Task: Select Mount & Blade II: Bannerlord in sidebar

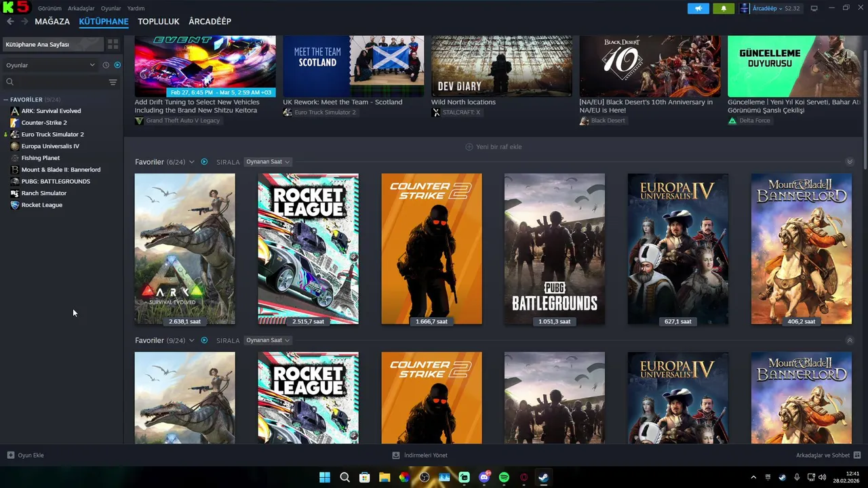Action: click(62, 169)
